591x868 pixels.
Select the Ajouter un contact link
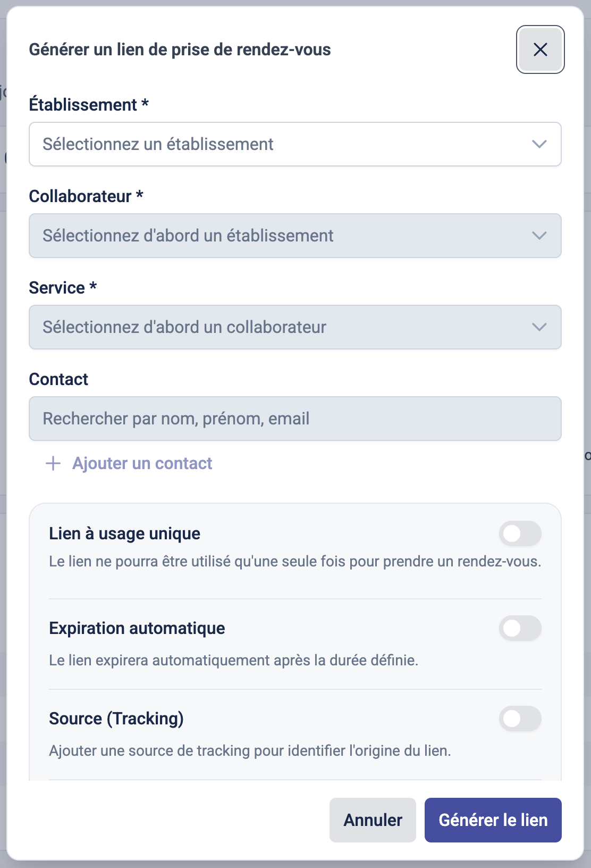[x=142, y=463]
